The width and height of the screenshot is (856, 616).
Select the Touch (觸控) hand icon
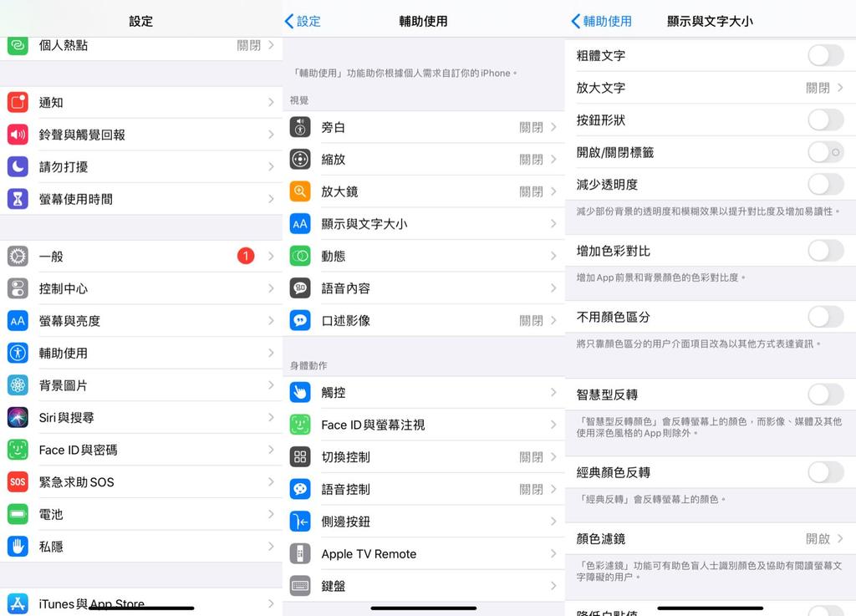tap(301, 392)
